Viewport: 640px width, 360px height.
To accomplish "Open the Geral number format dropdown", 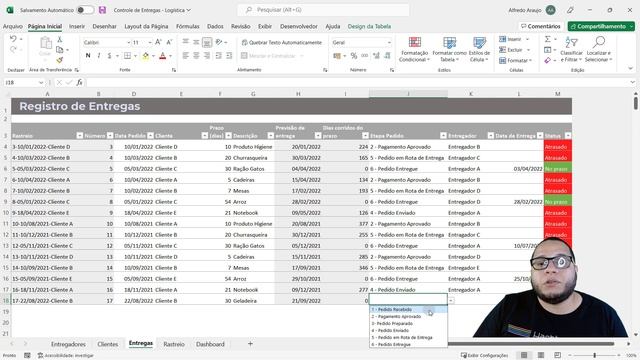I will point(389,42).
